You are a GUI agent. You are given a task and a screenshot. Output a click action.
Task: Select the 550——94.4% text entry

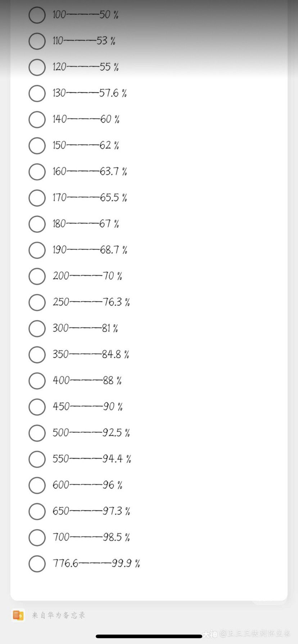tap(92, 459)
